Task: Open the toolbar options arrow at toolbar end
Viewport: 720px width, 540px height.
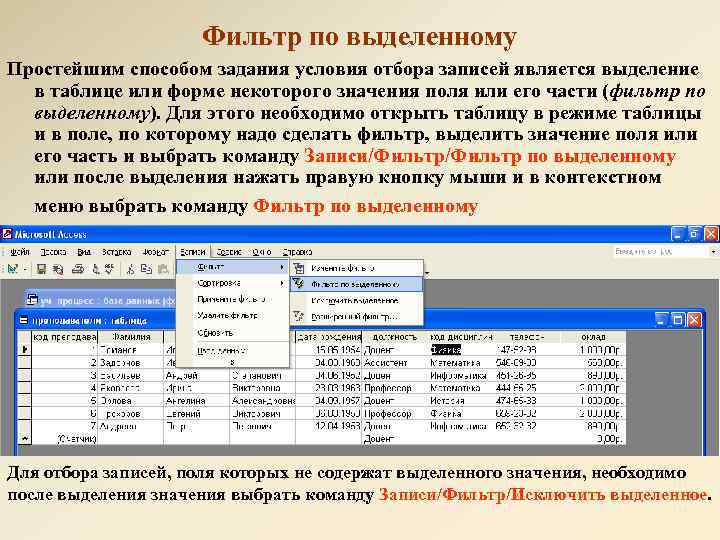Action: pos(427,273)
